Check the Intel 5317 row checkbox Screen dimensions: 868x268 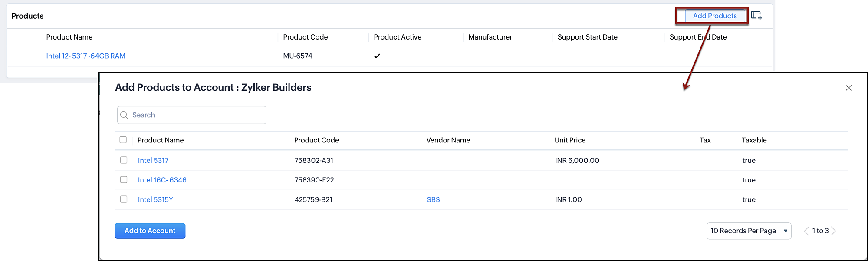(124, 160)
